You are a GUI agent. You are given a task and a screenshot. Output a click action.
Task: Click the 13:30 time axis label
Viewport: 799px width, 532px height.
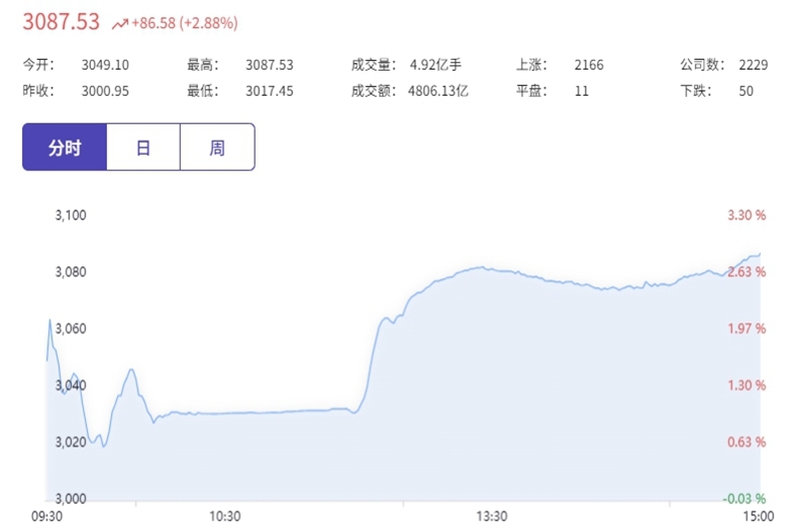[x=491, y=516]
